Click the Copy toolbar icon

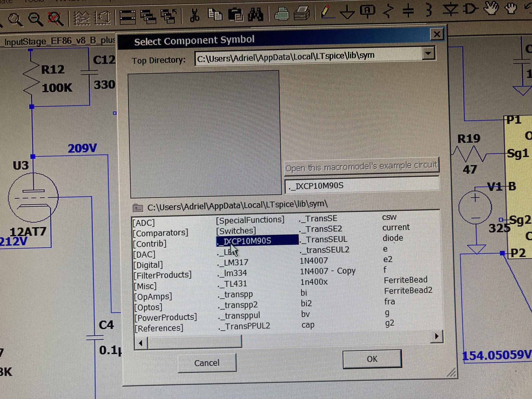point(215,15)
